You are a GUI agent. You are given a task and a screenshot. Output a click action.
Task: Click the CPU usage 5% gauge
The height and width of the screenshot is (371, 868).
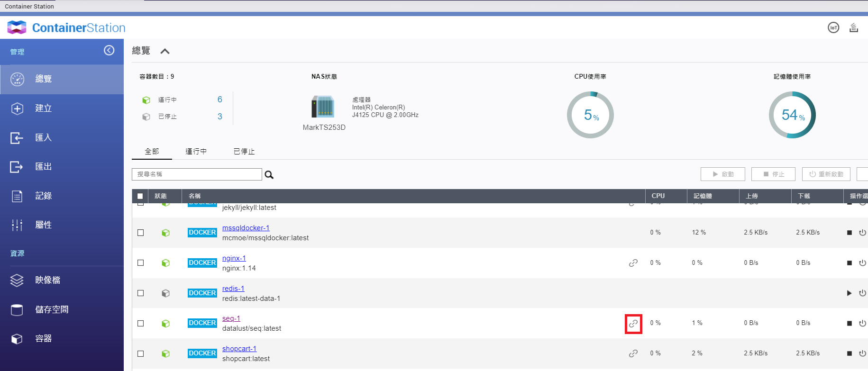coord(590,115)
